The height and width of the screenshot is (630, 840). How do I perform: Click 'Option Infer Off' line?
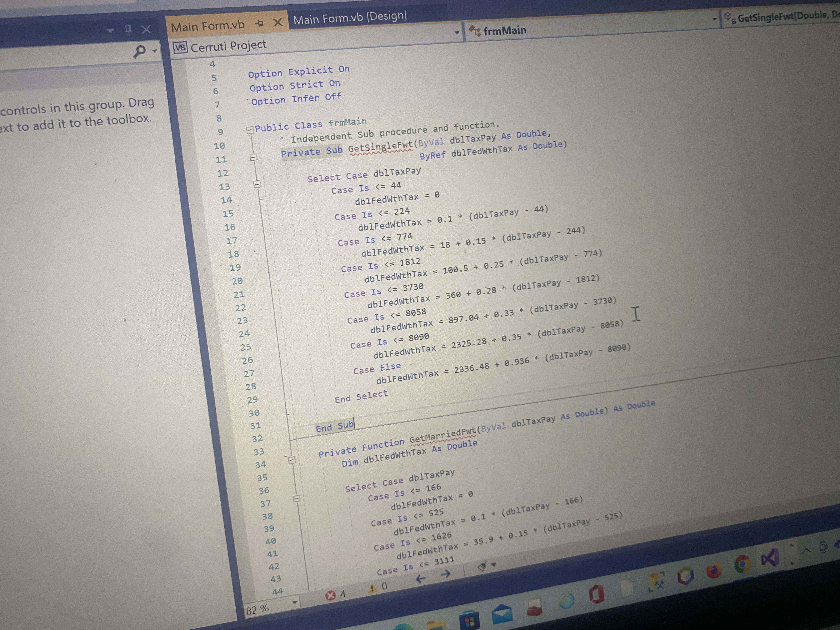297,99
